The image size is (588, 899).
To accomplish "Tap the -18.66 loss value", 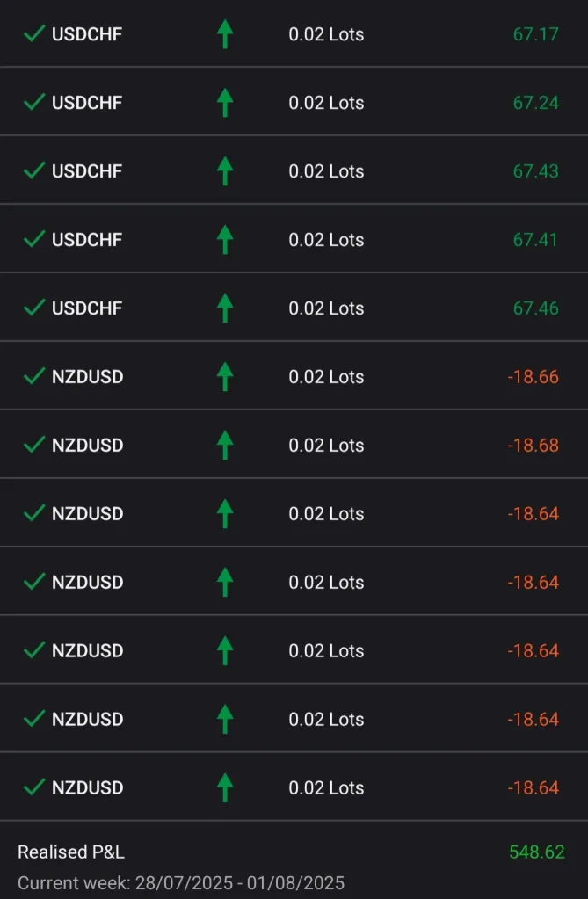I will click(533, 377).
